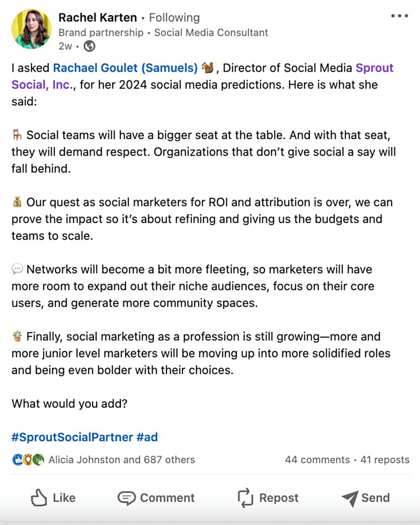Click the thumbs-up Like icon
The height and width of the screenshot is (525, 420).
tap(39, 498)
